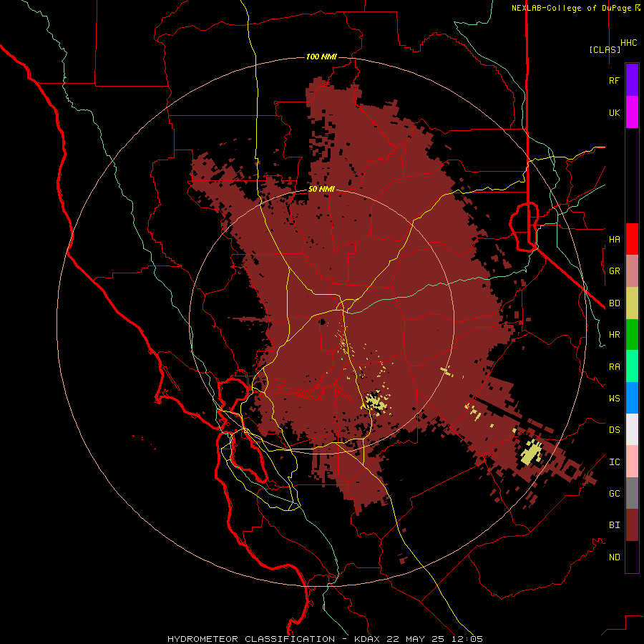Click the DS white legend swatch

[x=632, y=429]
